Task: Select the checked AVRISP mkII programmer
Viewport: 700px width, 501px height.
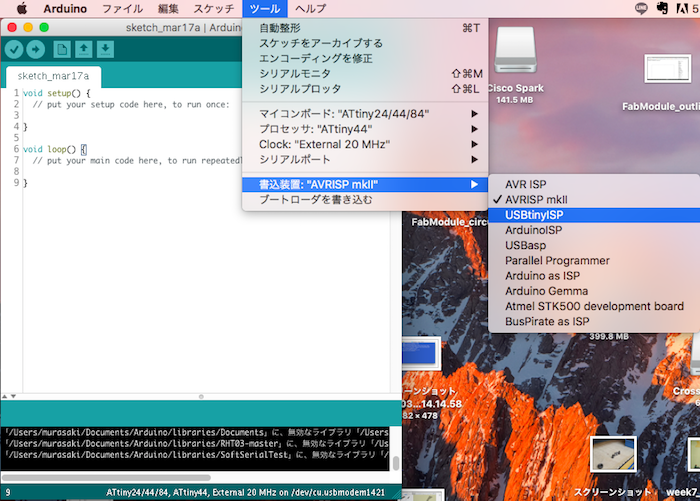Action: tap(594, 200)
